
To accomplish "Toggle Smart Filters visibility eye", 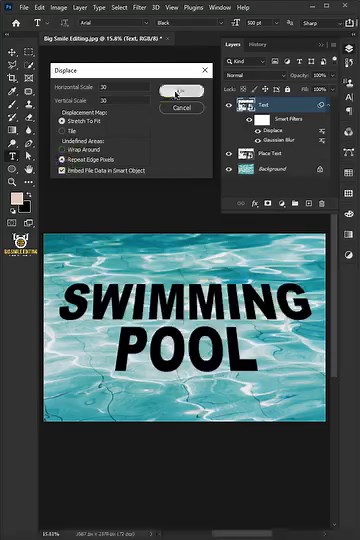I will 249,120.
